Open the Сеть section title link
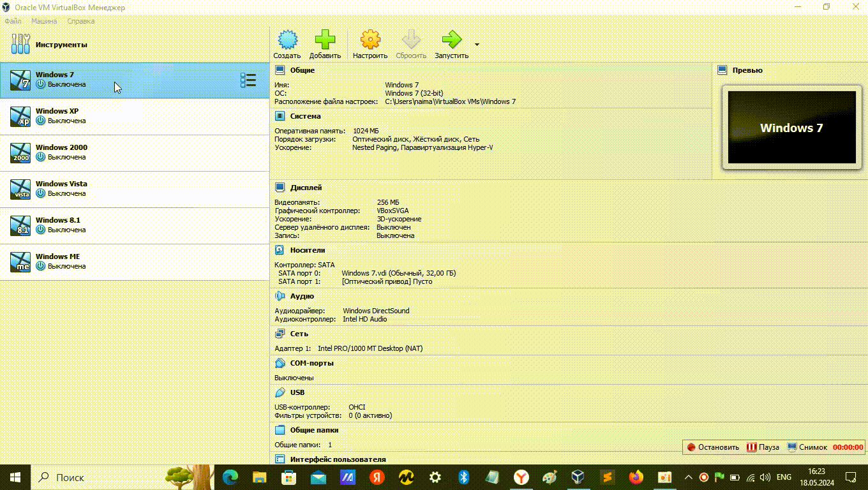 tap(299, 334)
